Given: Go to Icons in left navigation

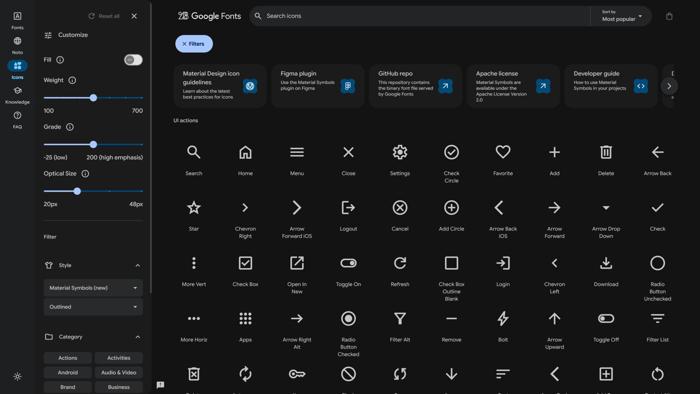Looking at the screenshot, I should tap(17, 70).
